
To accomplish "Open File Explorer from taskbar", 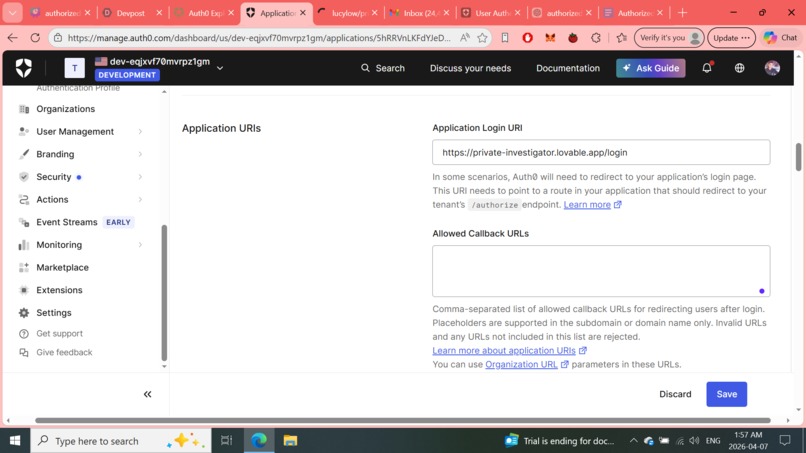I will (290, 441).
